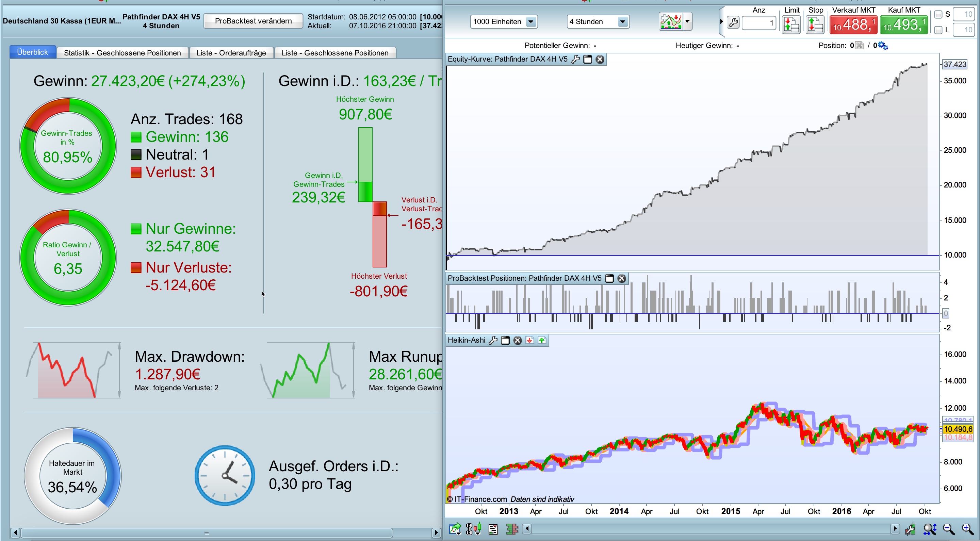Click the automatic position gears icon
Viewport: 980px width, 541px height.
tap(883, 46)
